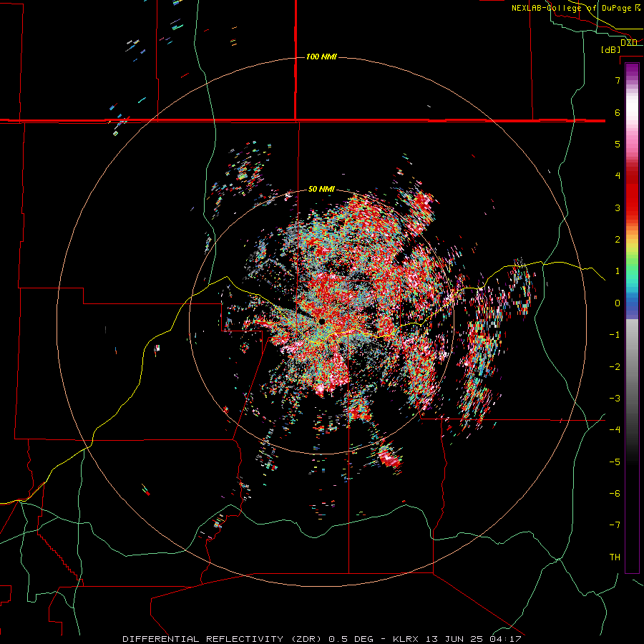Pick the purple top segment of the color bar
This screenshot has height=644, width=644.
coord(632,72)
